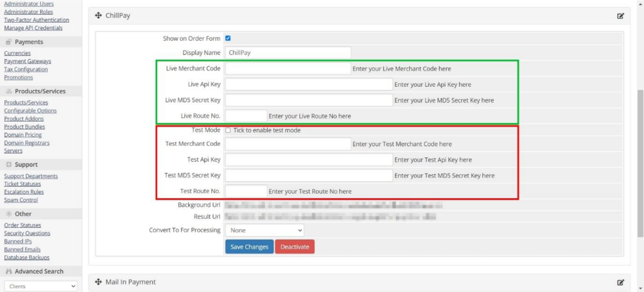Screen dimensions: 644x292
Task: Click the Live Route No. input field
Action: coord(246,116)
